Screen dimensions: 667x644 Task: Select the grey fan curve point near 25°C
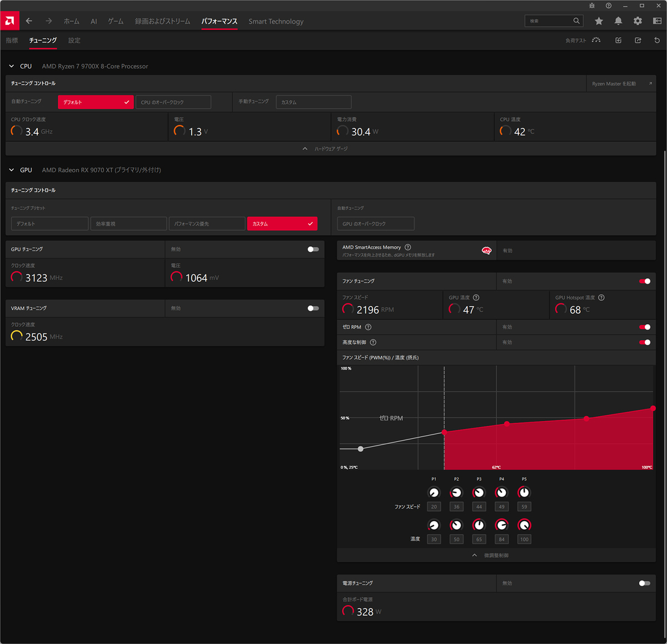coord(361,448)
